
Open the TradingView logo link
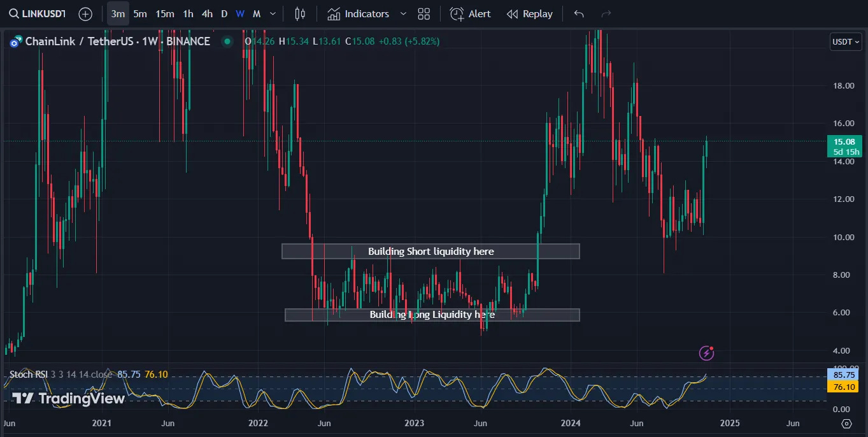[x=68, y=399]
